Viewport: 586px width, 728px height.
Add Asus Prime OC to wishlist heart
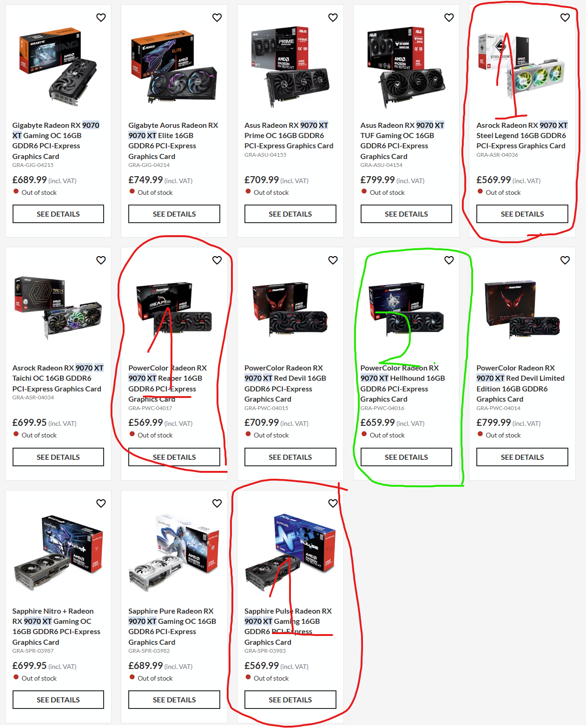(333, 18)
